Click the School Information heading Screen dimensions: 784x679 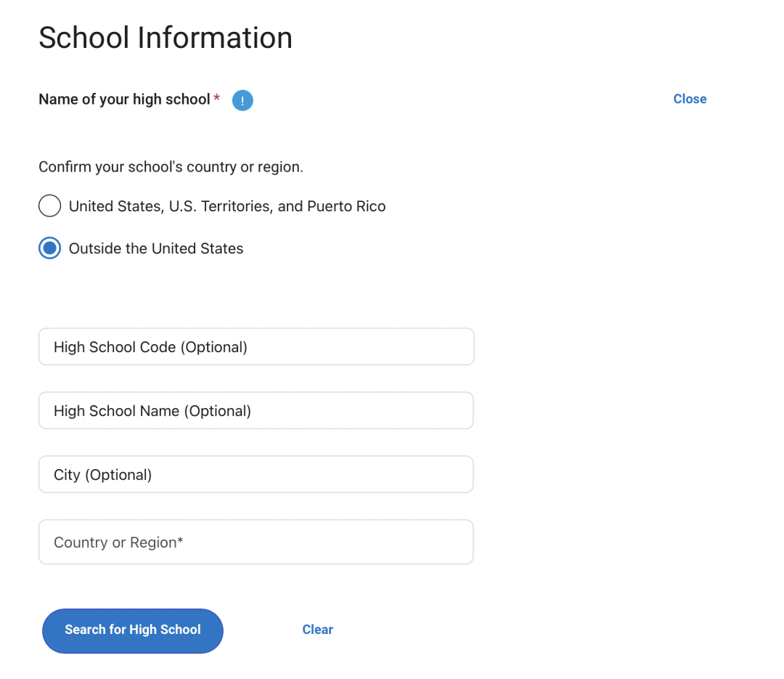pyautogui.click(x=166, y=38)
